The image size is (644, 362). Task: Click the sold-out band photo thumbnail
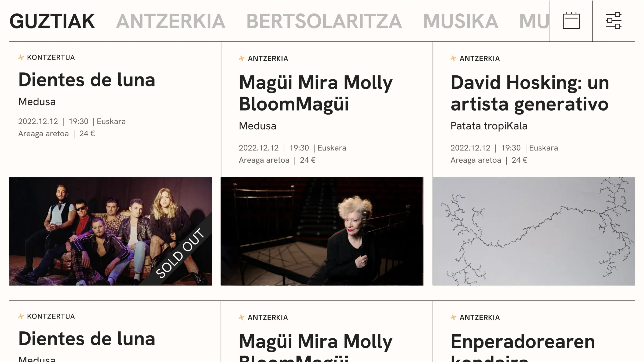pos(110,231)
